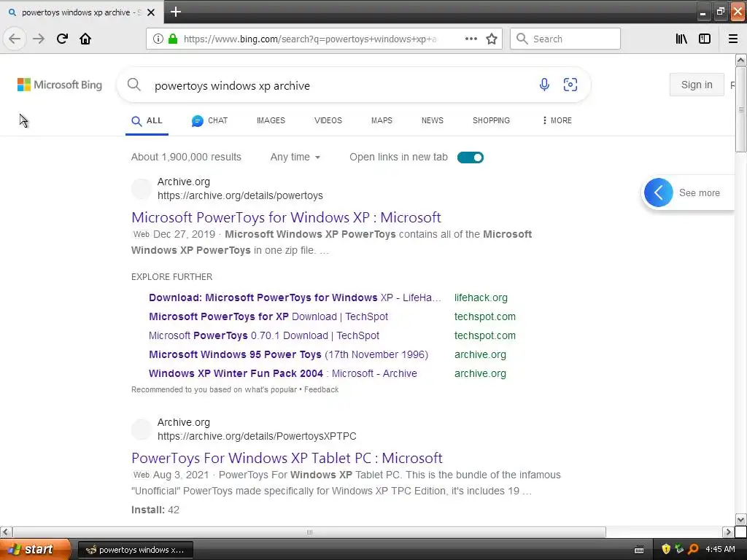Click the Sign in button

pyautogui.click(x=697, y=85)
